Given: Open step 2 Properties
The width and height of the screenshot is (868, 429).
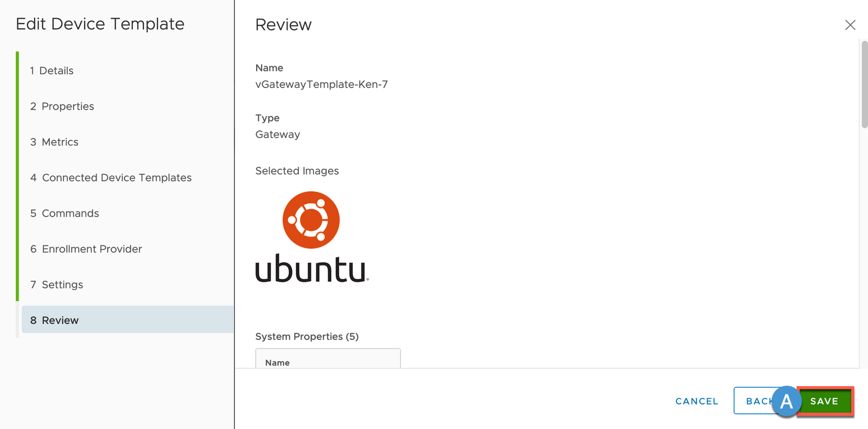Looking at the screenshot, I should (62, 106).
